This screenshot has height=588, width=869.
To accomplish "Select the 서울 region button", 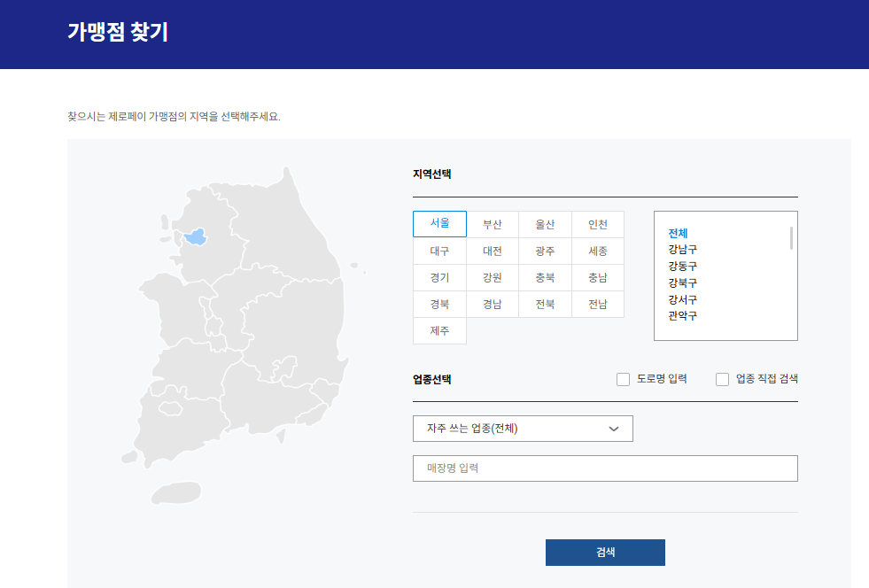I will point(439,224).
